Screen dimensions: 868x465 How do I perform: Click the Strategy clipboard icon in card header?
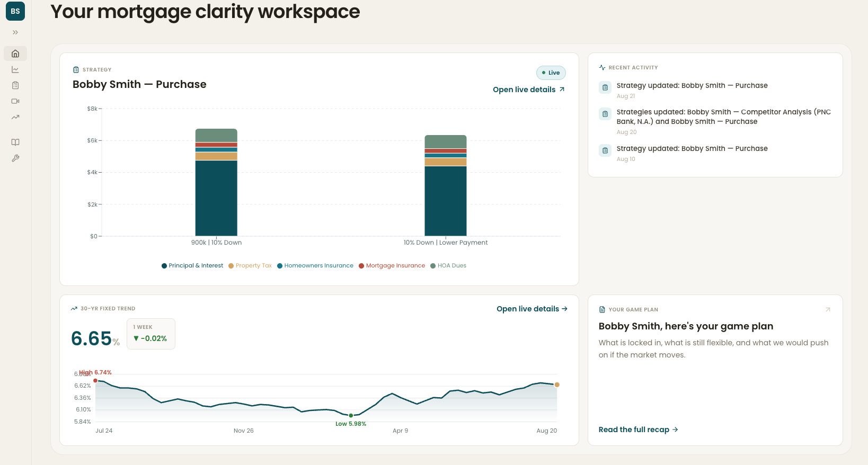[x=76, y=69]
